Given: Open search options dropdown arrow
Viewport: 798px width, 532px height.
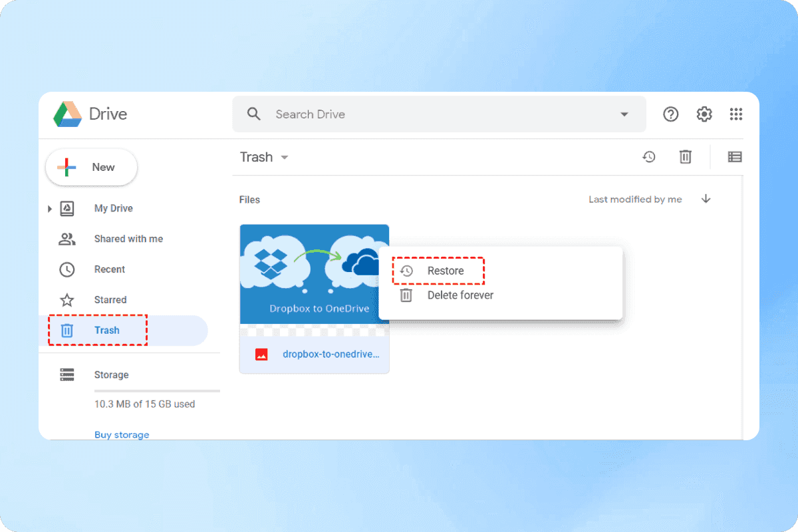Looking at the screenshot, I should (x=624, y=114).
